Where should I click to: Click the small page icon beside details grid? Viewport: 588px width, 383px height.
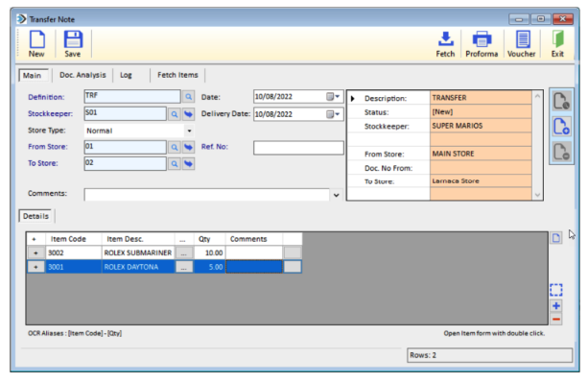pyautogui.click(x=555, y=237)
